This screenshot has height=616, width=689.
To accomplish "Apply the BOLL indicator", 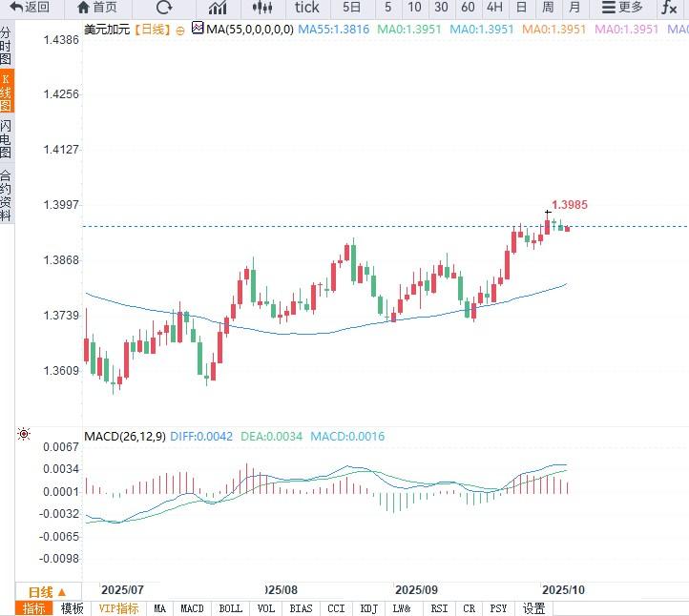I will pos(230,608).
